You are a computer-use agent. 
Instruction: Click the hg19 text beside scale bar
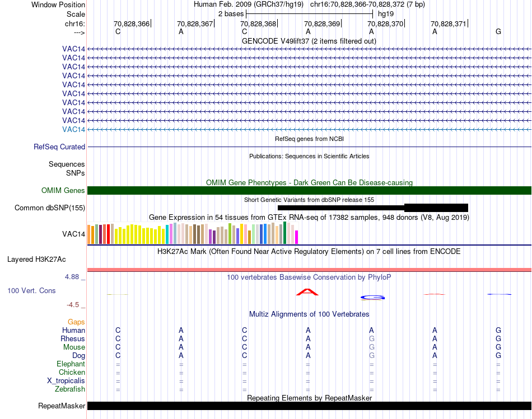click(386, 14)
